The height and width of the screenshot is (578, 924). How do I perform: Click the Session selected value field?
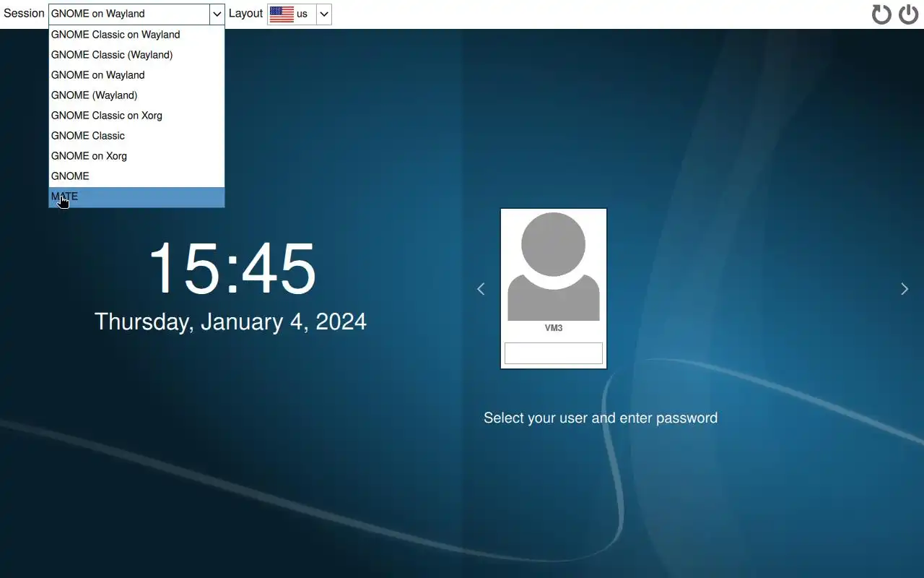click(x=129, y=14)
